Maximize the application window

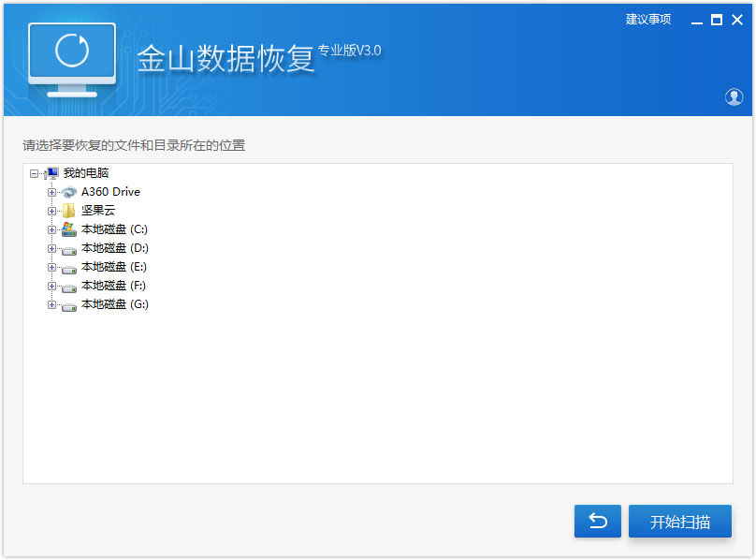pos(717,19)
